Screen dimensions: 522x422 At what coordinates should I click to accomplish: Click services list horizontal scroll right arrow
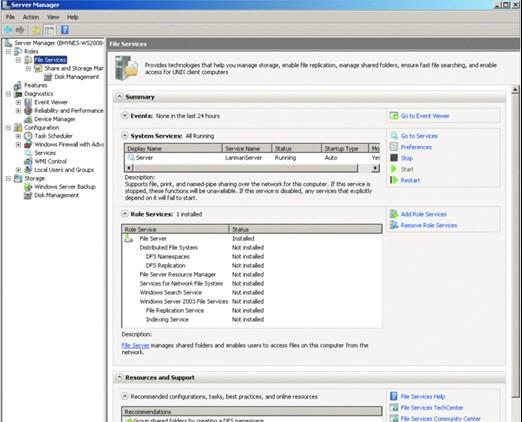click(376, 168)
